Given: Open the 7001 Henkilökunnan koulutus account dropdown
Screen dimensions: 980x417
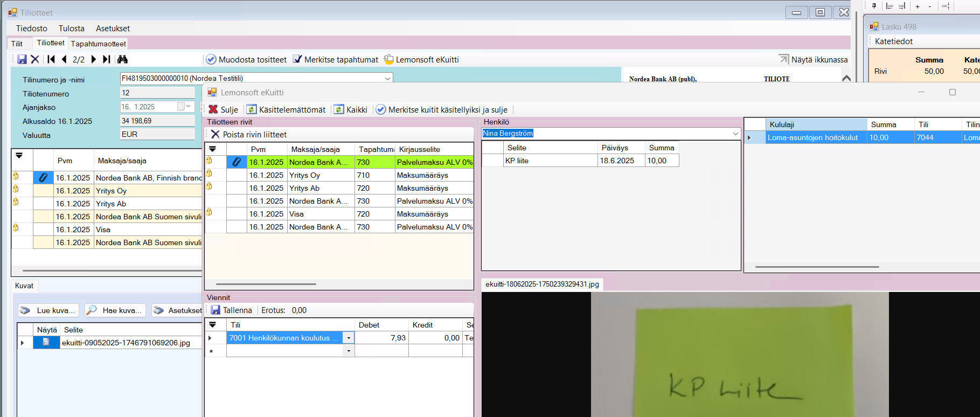Looking at the screenshot, I should click(349, 338).
